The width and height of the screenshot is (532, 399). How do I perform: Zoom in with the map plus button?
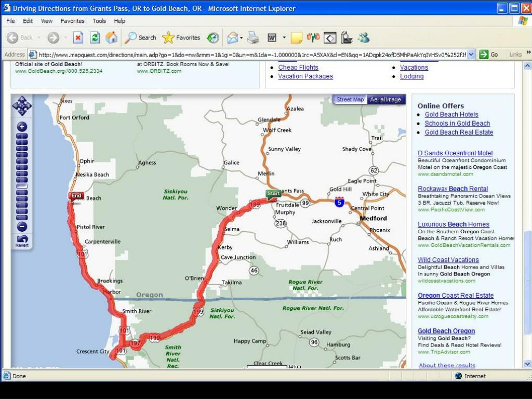click(22, 127)
